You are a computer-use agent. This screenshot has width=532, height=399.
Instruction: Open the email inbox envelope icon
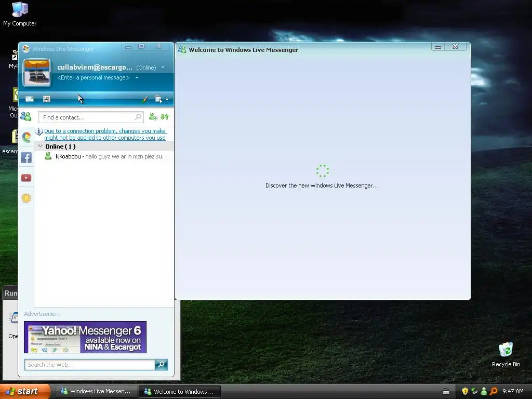tap(30, 99)
